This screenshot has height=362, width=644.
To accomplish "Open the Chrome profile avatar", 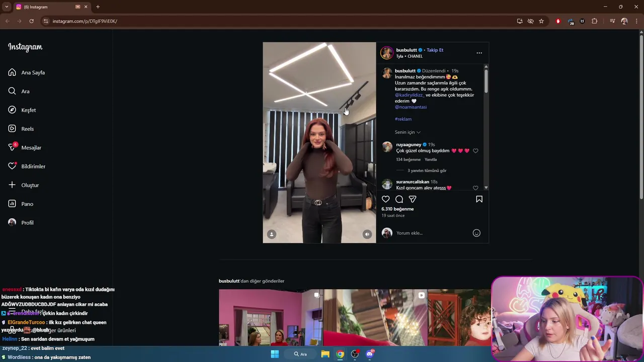I will (x=624, y=21).
